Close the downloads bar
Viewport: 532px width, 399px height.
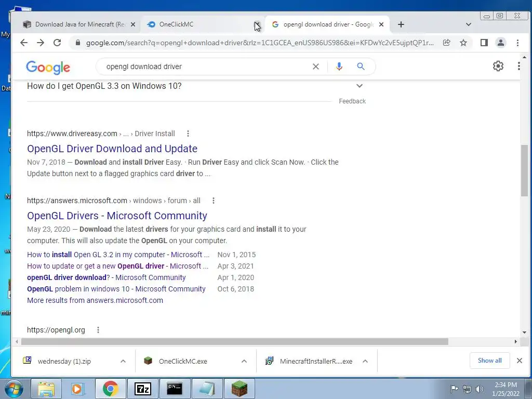(x=519, y=361)
